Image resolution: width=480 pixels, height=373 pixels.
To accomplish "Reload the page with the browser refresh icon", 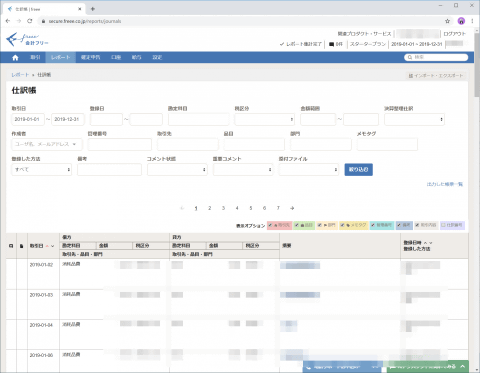I will point(30,21).
